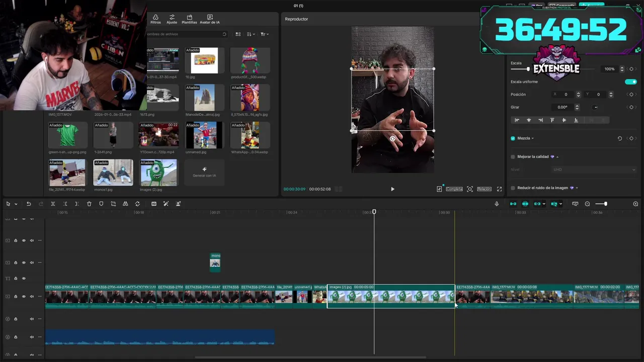Click the fullscreen icon in the player

point(499,189)
